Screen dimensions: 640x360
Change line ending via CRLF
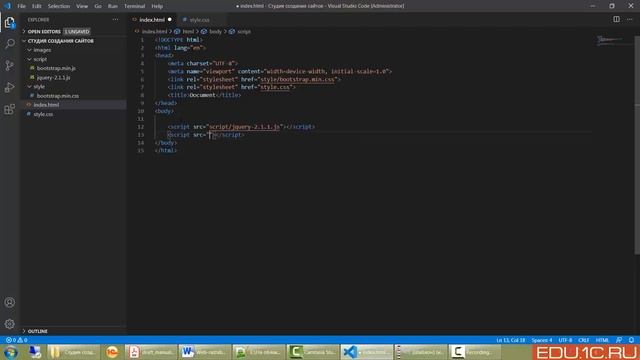coord(584,340)
